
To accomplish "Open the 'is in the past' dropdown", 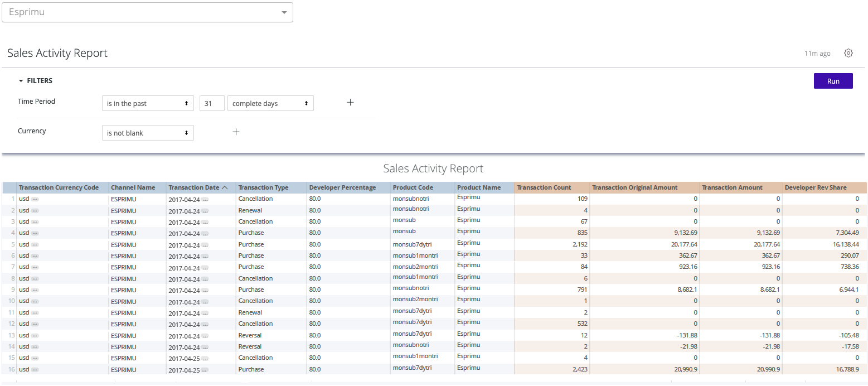I will 148,103.
